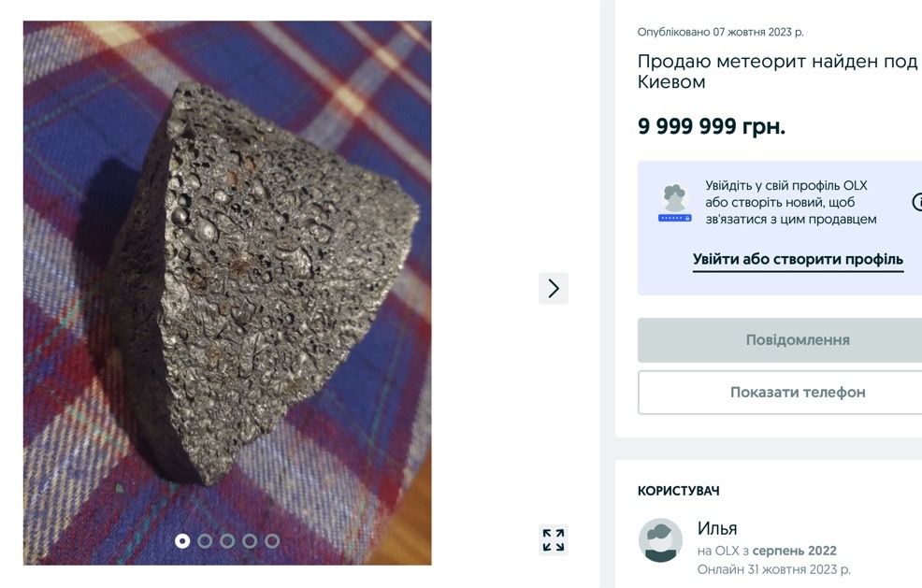The width and height of the screenshot is (922, 588).
Task: Click the profile padlock illustration icon
Action: point(676,199)
